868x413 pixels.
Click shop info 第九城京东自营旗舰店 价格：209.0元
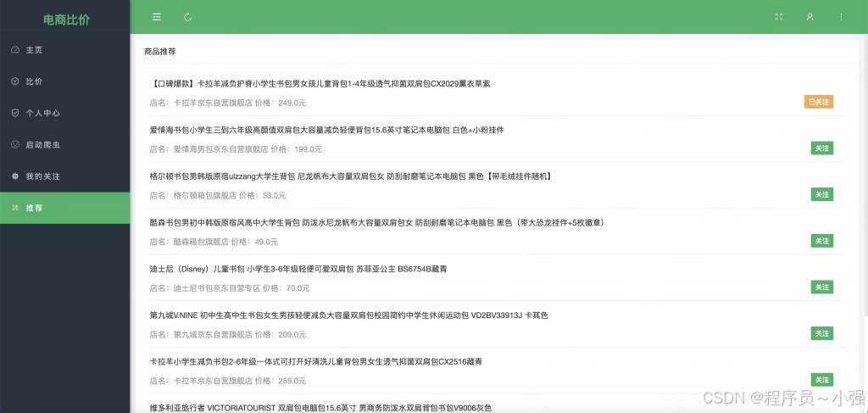(227, 334)
